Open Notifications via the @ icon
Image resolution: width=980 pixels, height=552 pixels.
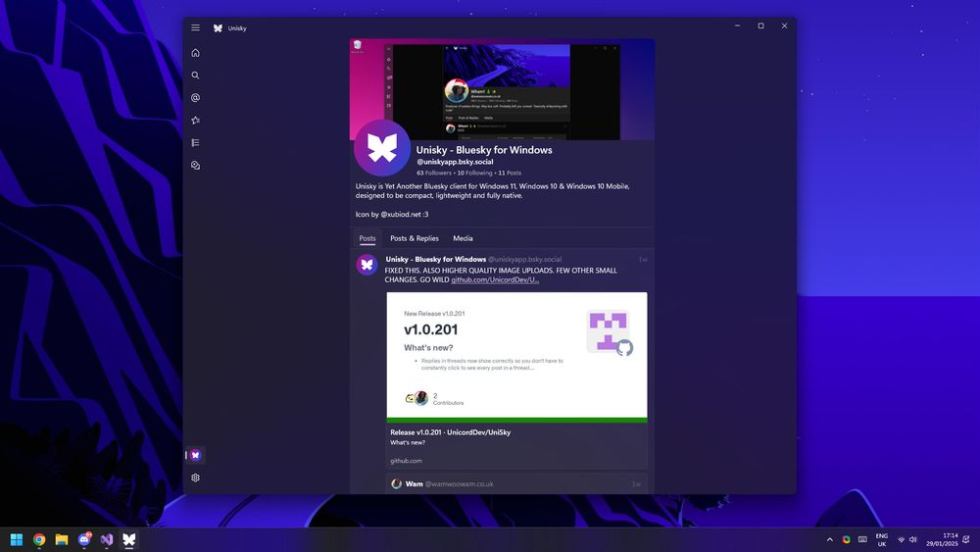(196, 98)
